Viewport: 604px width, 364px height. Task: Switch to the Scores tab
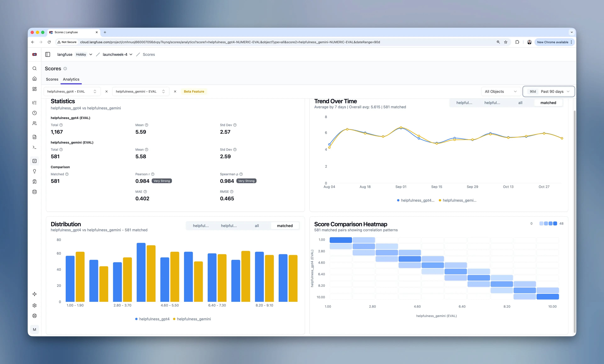52,79
